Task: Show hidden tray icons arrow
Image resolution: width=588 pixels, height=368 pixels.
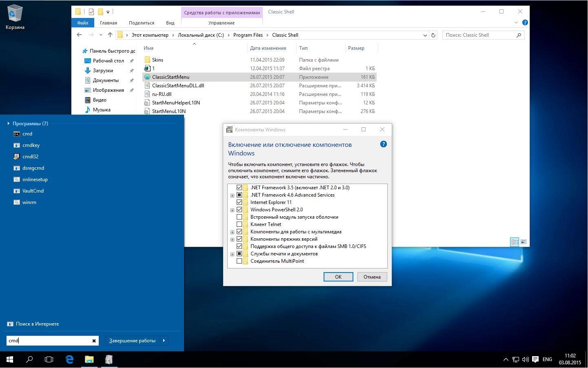Action: pos(506,360)
